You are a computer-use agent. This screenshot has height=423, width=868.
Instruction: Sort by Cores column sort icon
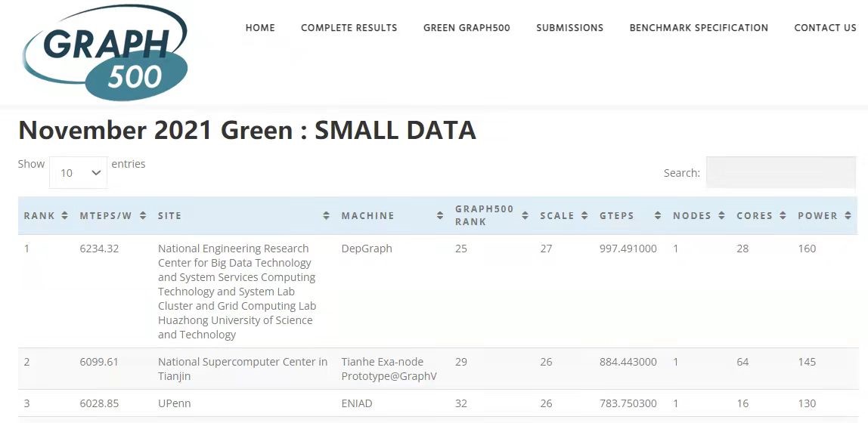(x=783, y=216)
